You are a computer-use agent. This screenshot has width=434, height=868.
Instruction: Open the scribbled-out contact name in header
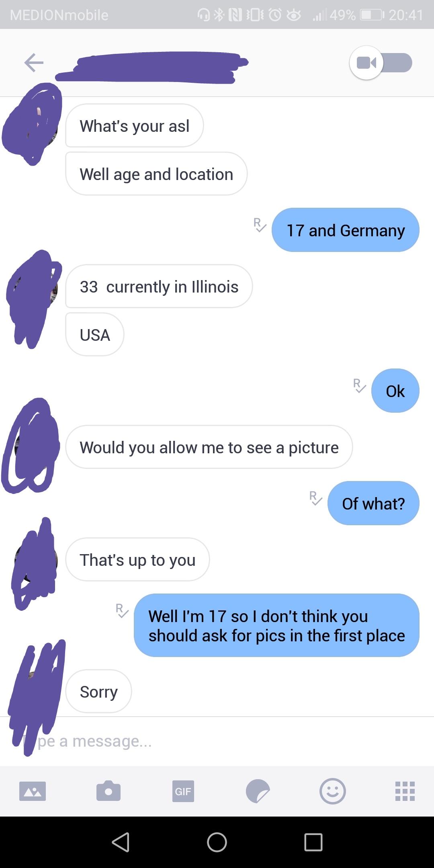[x=152, y=67]
